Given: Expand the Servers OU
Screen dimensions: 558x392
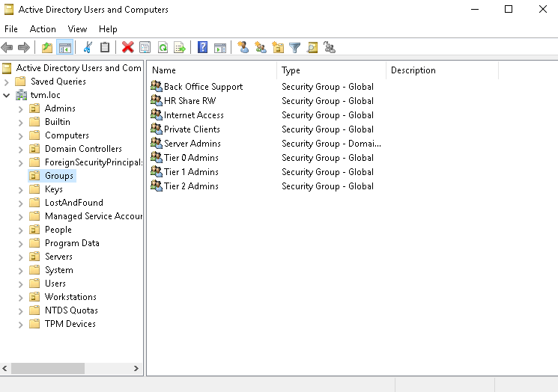Looking at the screenshot, I should pos(21,257).
